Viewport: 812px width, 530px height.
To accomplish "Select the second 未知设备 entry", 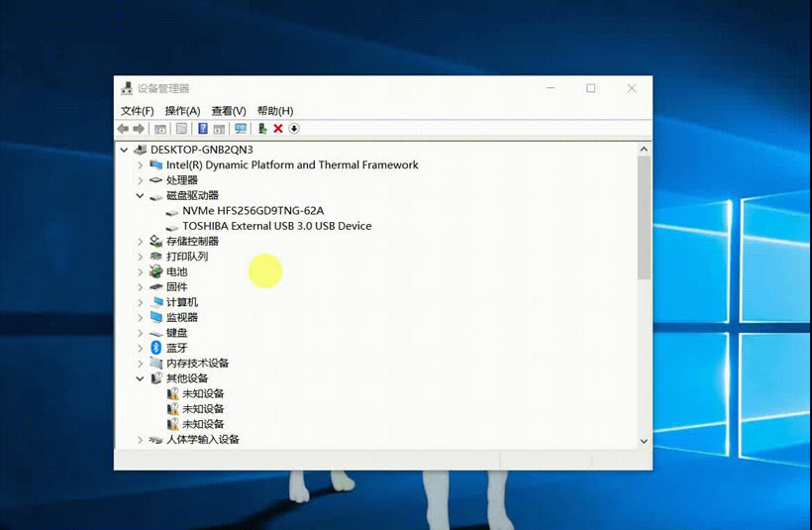I will click(x=203, y=409).
